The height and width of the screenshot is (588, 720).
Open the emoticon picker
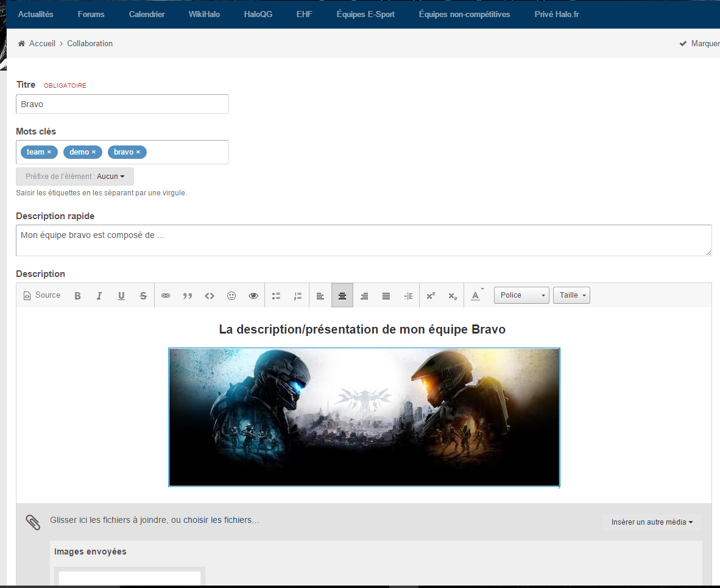231,296
